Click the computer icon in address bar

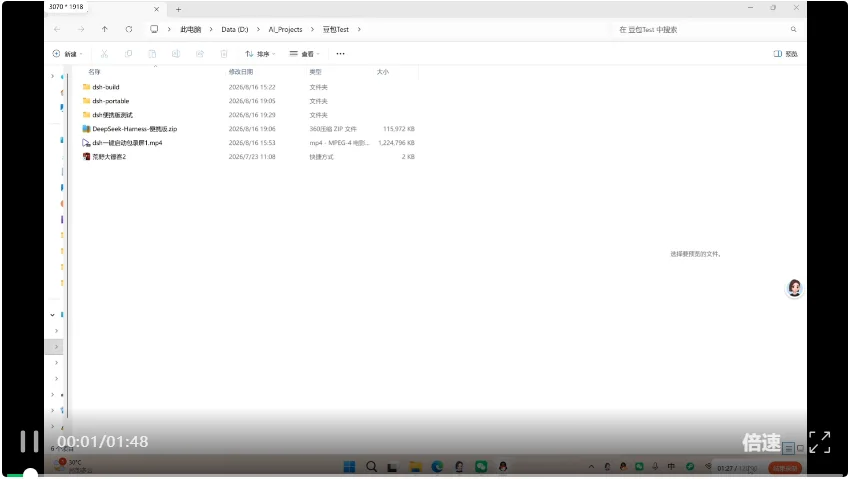point(154,29)
